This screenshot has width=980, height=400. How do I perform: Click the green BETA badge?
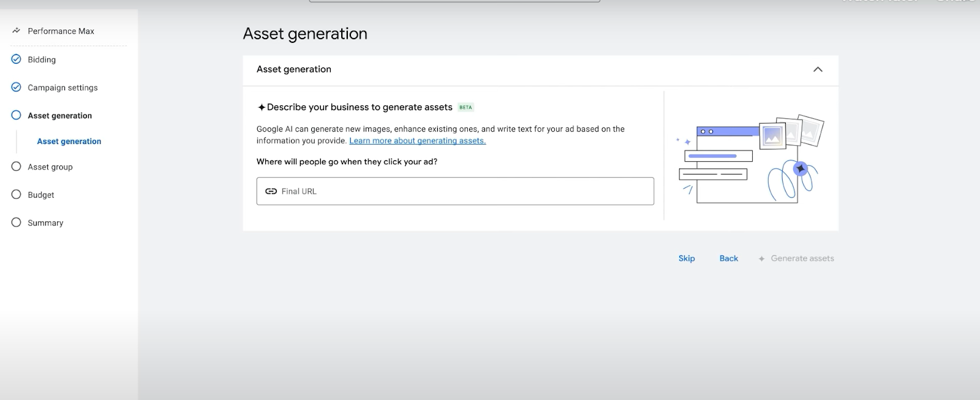(466, 107)
